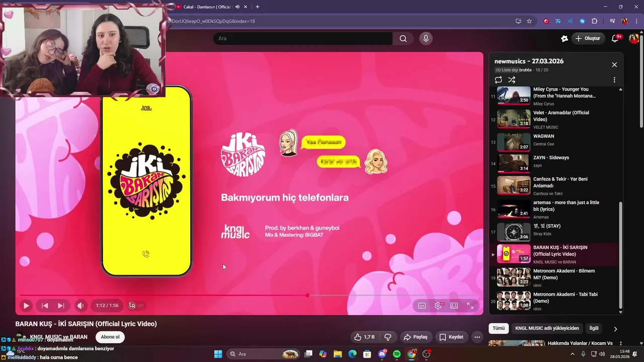644x362 pixels.
Task: Click the sparkle icon next to Oluştur
Action: point(565,38)
